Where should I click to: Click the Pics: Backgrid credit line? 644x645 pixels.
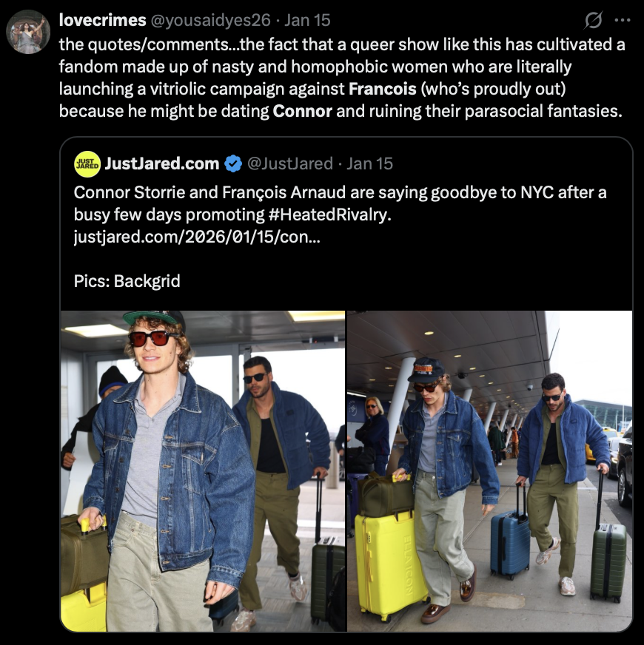pyautogui.click(x=127, y=281)
